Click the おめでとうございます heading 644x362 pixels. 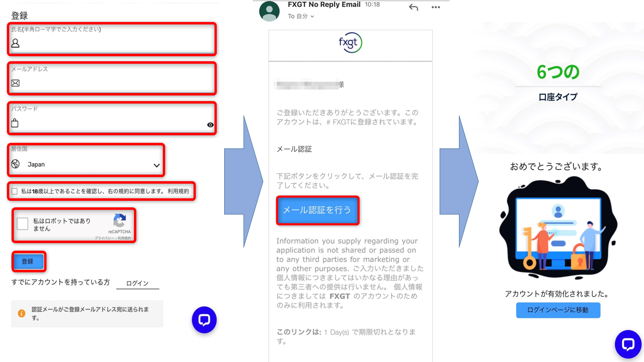(x=557, y=166)
